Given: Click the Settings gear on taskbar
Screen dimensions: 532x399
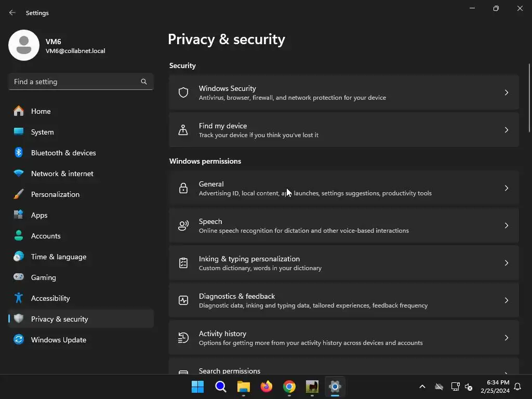Looking at the screenshot, I should point(335,387).
